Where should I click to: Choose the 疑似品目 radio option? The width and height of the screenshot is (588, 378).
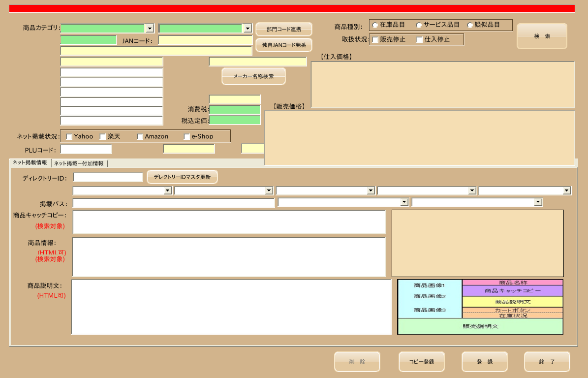pyautogui.click(x=470, y=25)
